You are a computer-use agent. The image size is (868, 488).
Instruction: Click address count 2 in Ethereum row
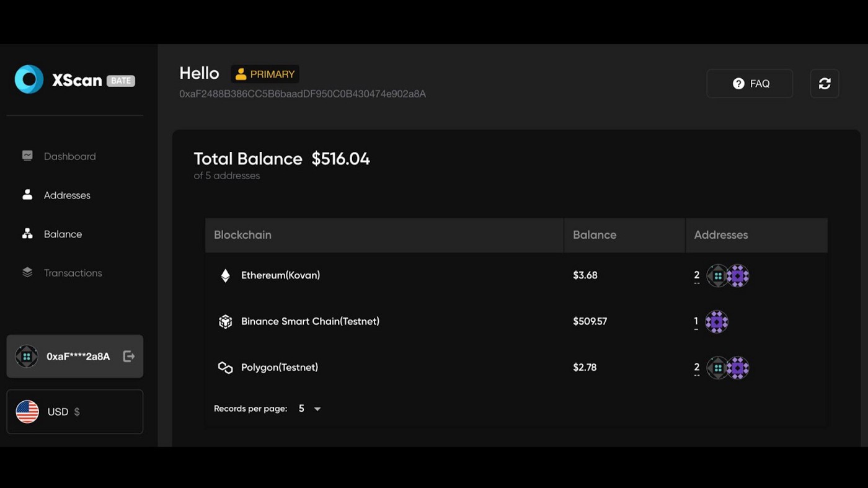coord(697,275)
